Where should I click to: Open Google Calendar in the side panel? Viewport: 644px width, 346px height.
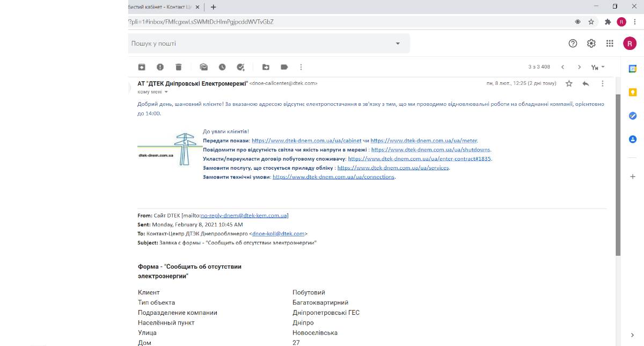pos(633,69)
